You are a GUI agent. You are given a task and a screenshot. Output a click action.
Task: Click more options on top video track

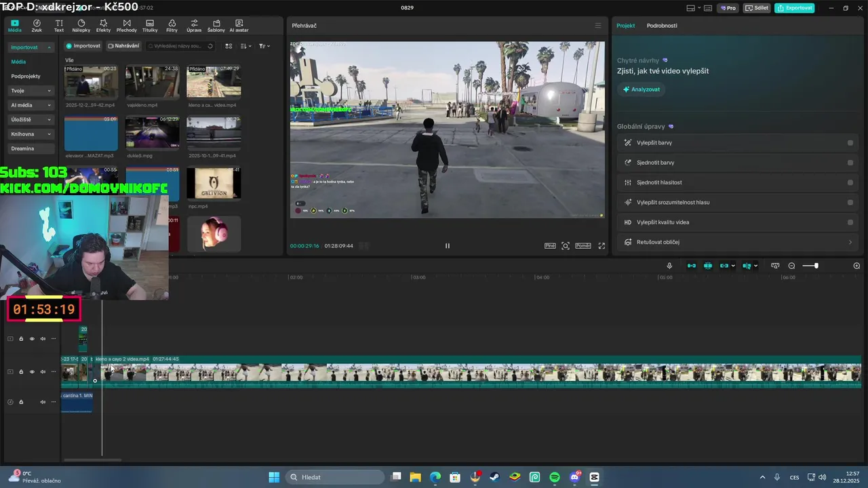coord(54,339)
